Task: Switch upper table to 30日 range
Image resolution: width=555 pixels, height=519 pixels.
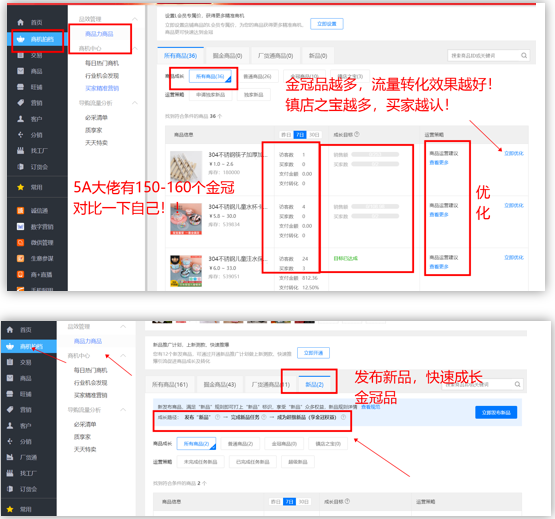Action: [314, 135]
